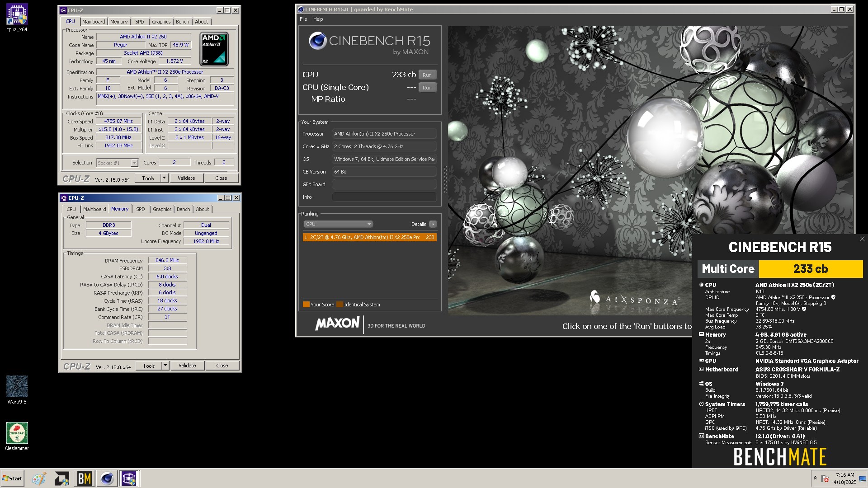Click the Windows Start button
This screenshot has height=488, width=868.
[x=13, y=479]
